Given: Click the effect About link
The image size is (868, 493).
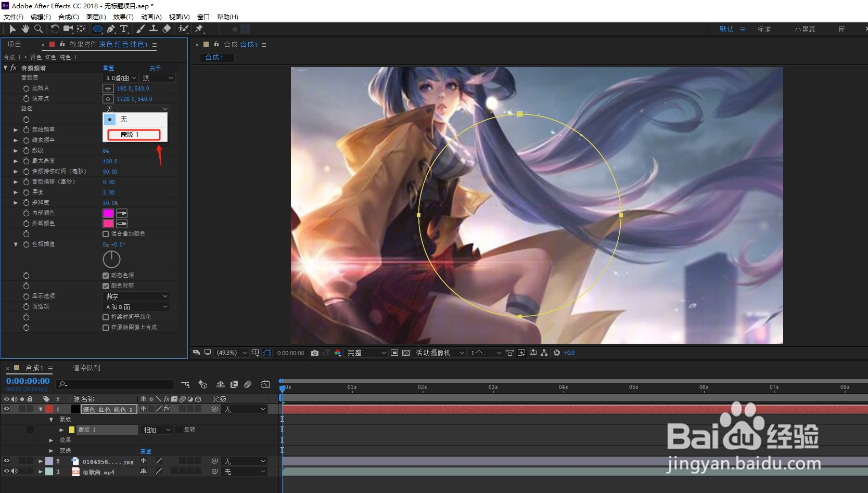Looking at the screenshot, I should 159,68.
